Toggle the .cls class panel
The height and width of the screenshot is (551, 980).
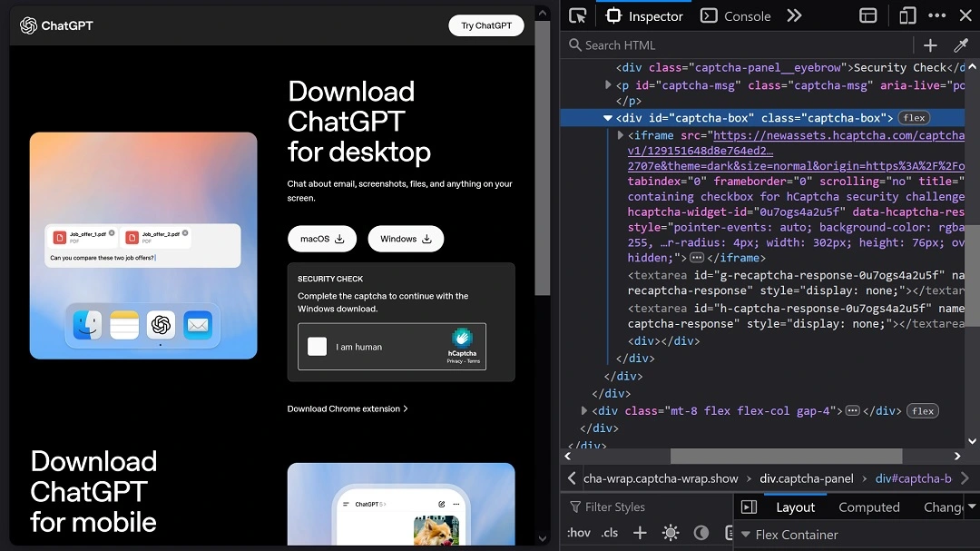click(610, 533)
